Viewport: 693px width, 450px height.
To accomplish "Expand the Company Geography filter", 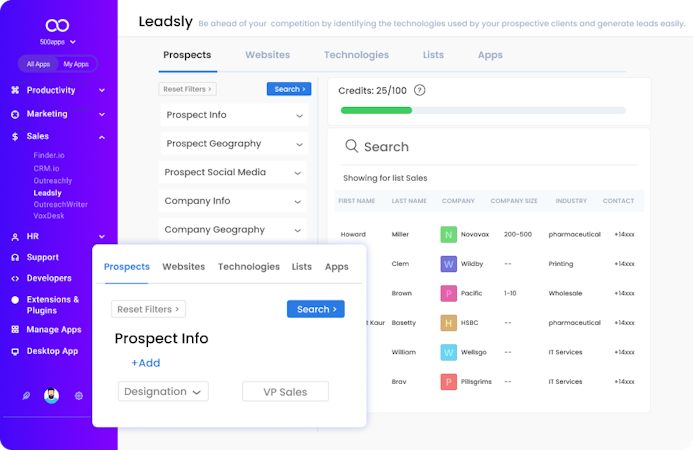I will click(232, 230).
